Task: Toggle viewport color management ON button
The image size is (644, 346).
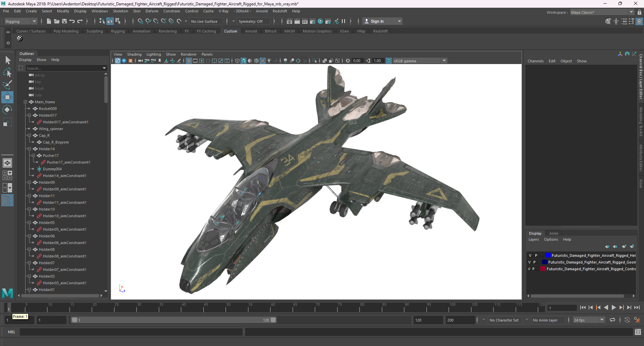Action: click(389, 61)
